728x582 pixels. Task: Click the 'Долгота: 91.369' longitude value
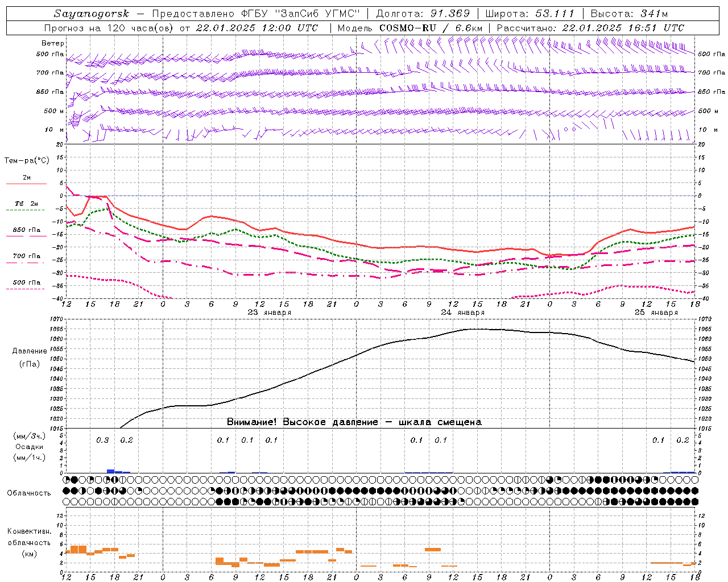[x=423, y=14]
